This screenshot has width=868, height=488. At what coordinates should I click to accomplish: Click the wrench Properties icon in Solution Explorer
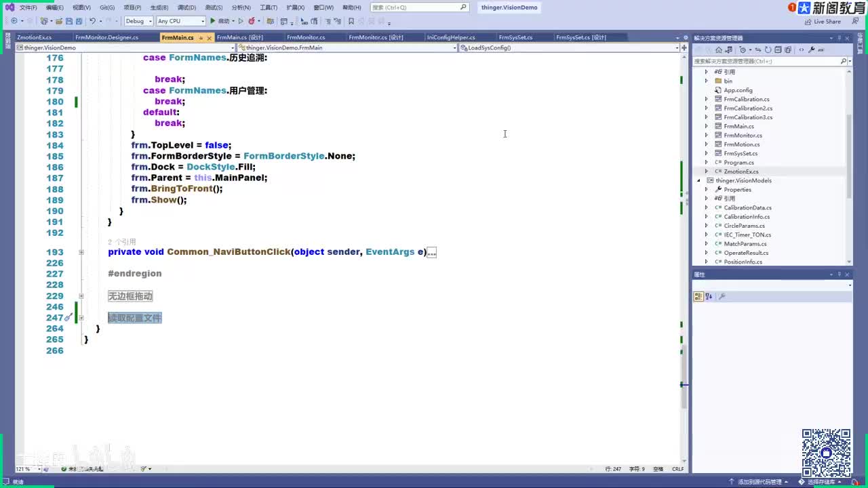[812, 49]
